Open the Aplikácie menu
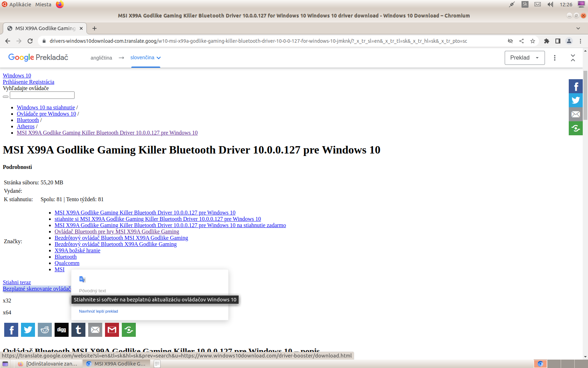Viewport: 588px width, 368px height. pos(20,5)
